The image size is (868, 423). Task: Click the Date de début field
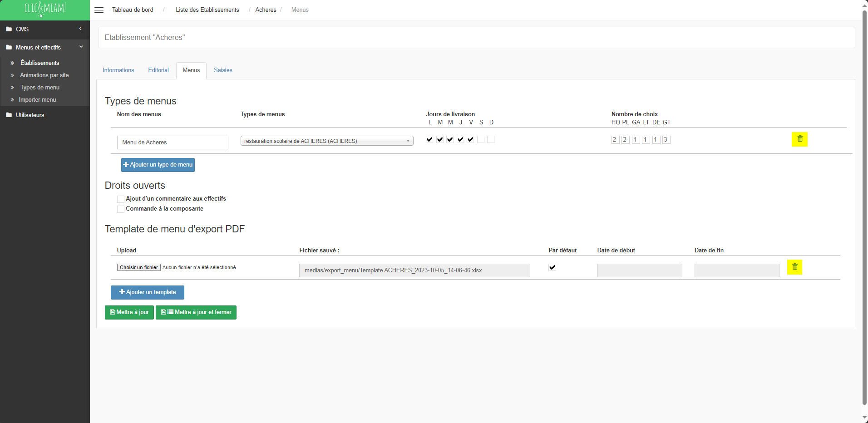(640, 271)
